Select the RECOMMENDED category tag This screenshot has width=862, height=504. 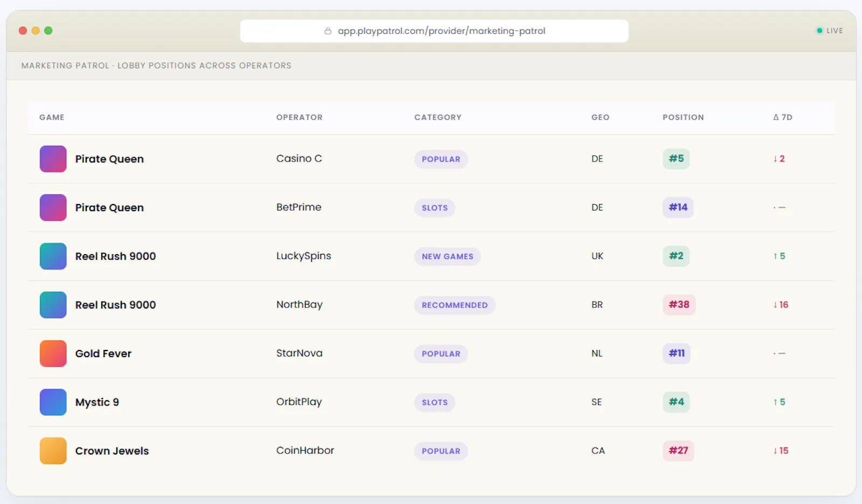click(x=455, y=305)
